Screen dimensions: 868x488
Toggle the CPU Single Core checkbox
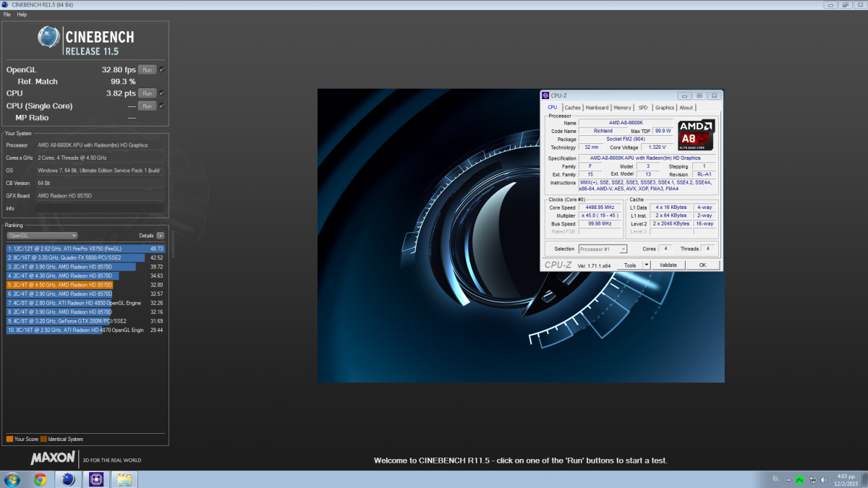162,106
